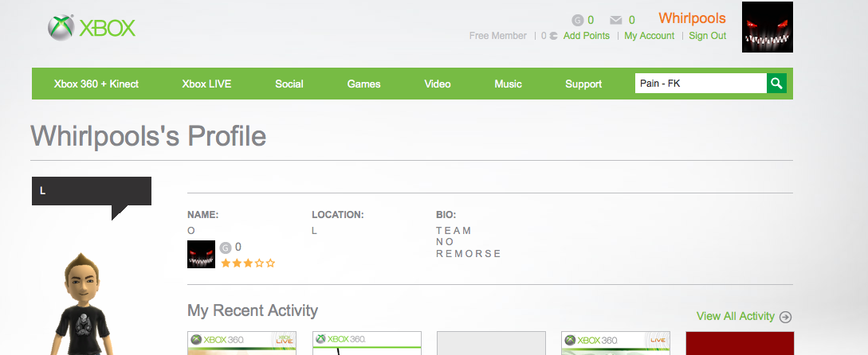The width and height of the screenshot is (868, 355).
Task: Click the header Gamerscore value 0
Action: pyautogui.click(x=591, y=21)
